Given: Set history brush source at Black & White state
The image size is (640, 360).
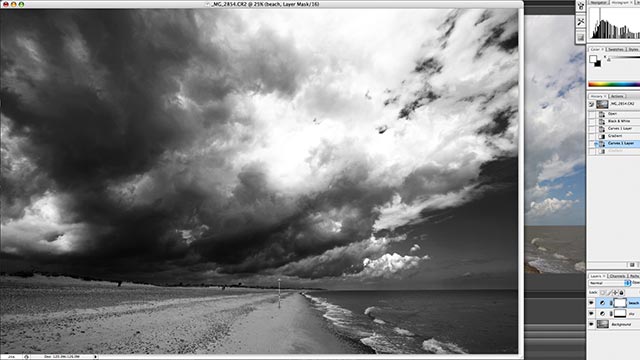Looking at the screenshot, I should [591, 121].
